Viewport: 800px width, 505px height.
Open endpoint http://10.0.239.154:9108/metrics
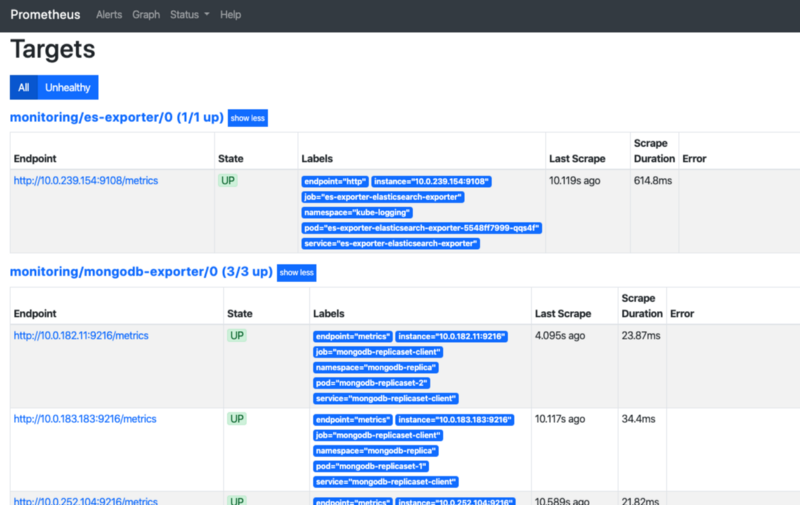86,181
